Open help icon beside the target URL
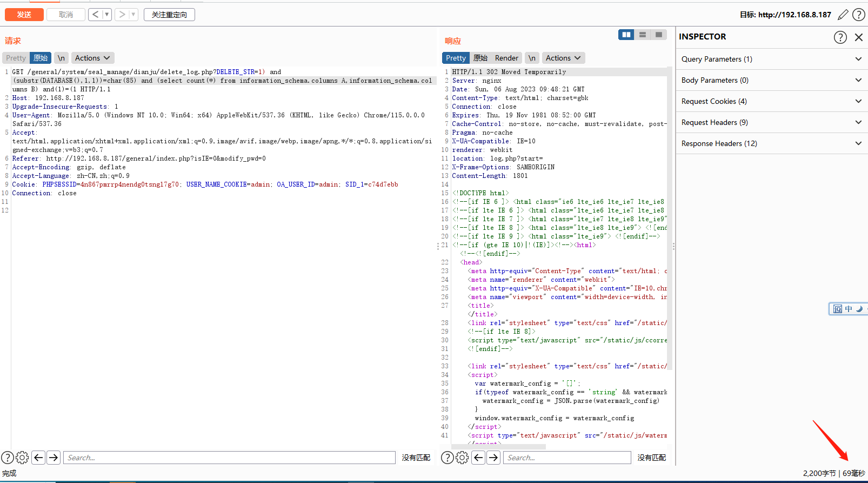Screen dimensions: 868x483 859,15
